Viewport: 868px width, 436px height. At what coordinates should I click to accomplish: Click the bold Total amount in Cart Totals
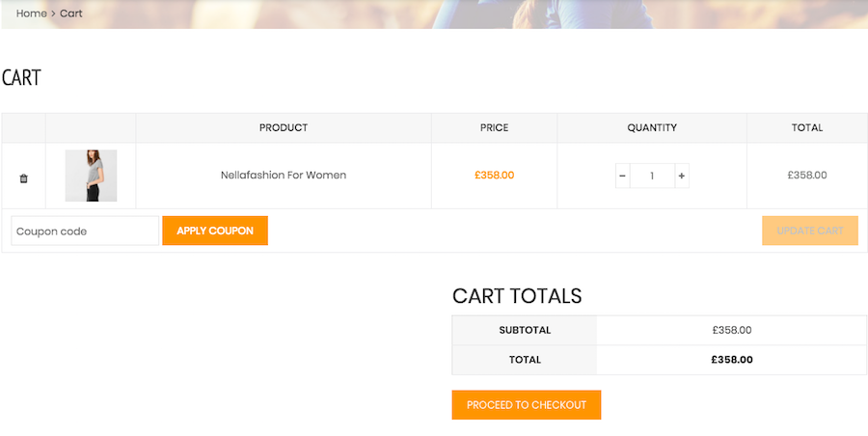[x=731, y=360]
